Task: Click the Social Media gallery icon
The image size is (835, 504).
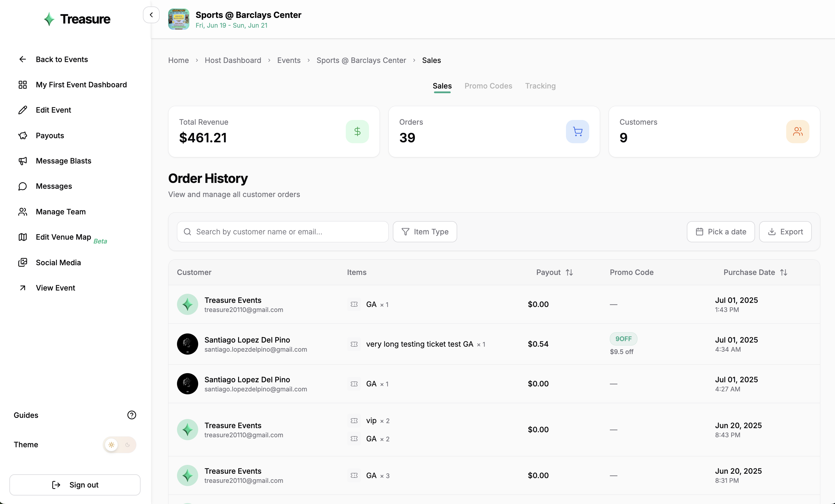Action: 22,262
